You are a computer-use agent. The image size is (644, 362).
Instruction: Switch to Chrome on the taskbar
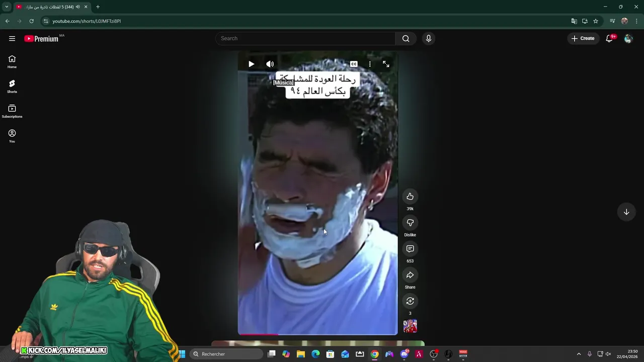(x=375, y=354)
